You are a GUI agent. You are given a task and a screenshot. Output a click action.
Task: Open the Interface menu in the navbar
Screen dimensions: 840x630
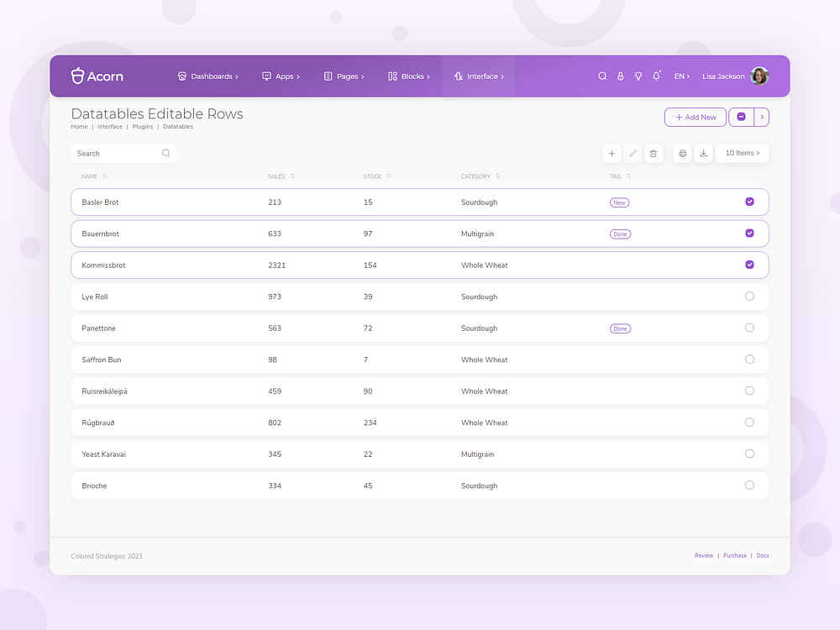coord(479,76)
